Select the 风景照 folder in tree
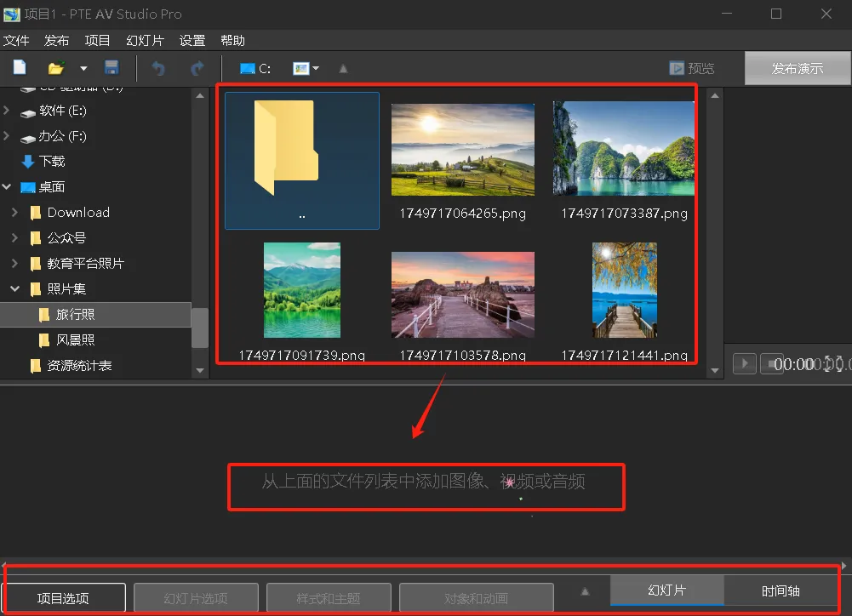Screen dimensions: 852x616 pos(76,340)
